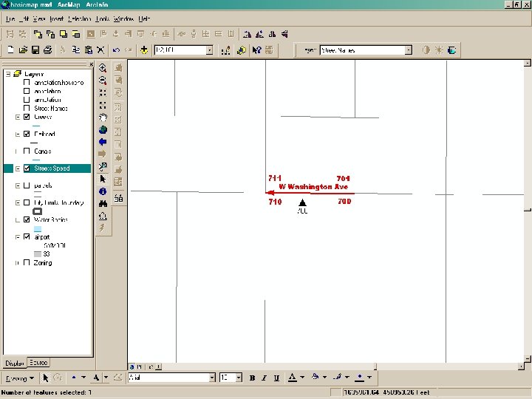Image resolution: width=532 pixels, height=399 pixels.
Task: Apply Bold text formatting
Action: pos(252,378)
